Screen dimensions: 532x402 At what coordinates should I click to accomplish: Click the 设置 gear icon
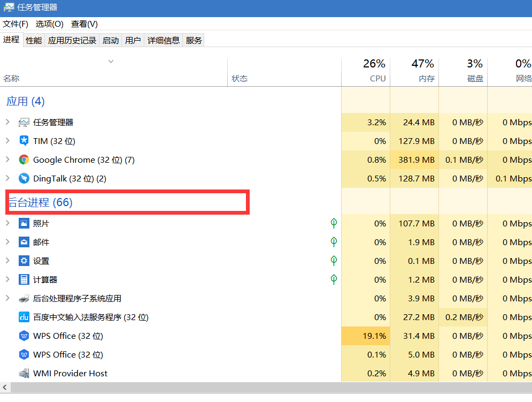click(x=24, y=261)
